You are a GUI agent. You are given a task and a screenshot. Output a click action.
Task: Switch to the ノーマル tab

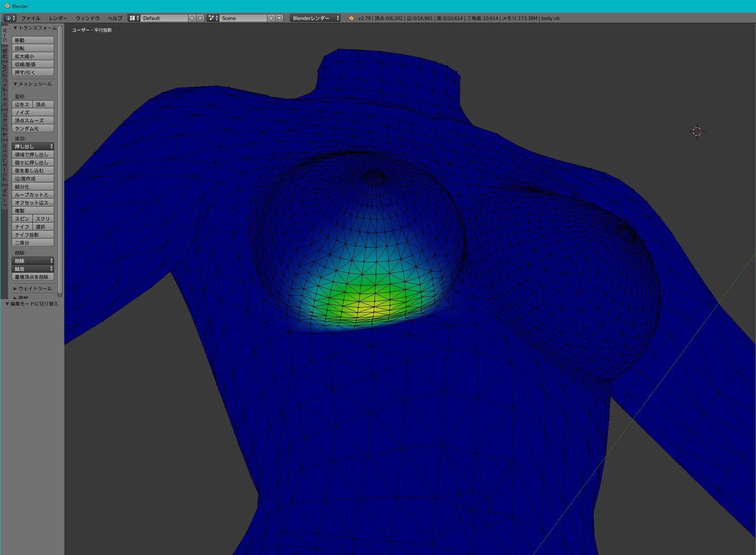coord(5,198)
